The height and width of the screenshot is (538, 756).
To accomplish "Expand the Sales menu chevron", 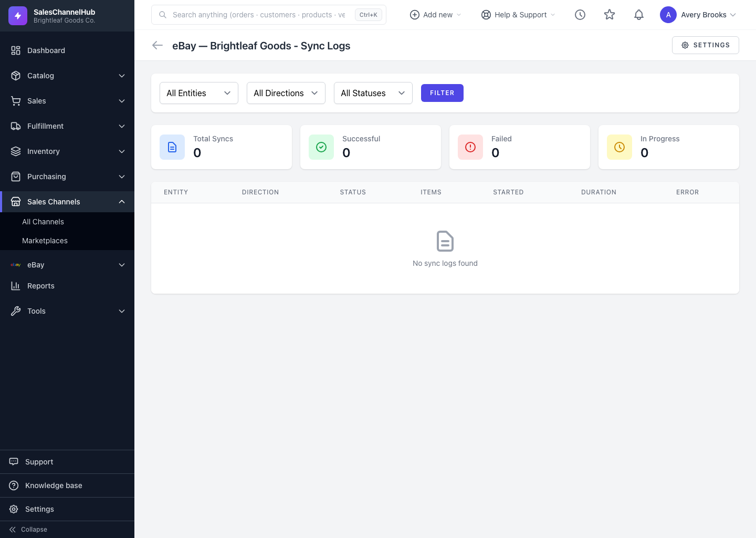I will point(122,101).
